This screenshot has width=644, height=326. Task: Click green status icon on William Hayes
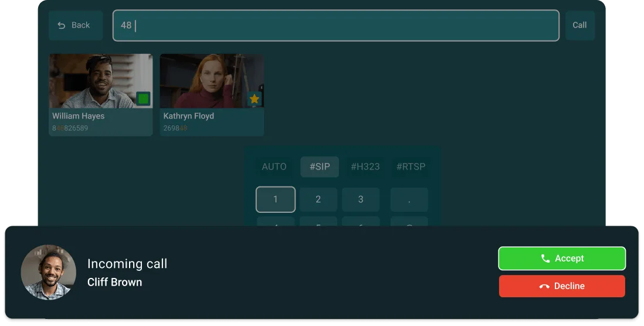click(x=143, y=99)
